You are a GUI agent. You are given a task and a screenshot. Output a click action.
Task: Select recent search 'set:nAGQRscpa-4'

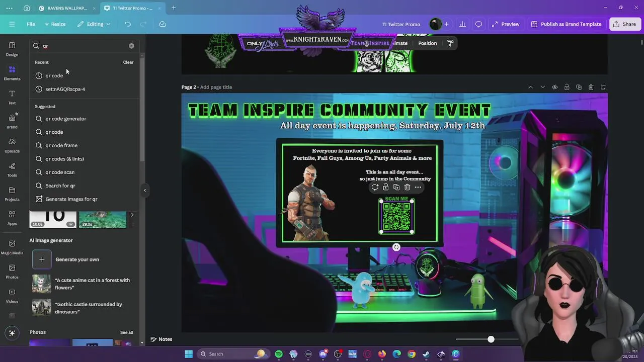pos(84,89)
